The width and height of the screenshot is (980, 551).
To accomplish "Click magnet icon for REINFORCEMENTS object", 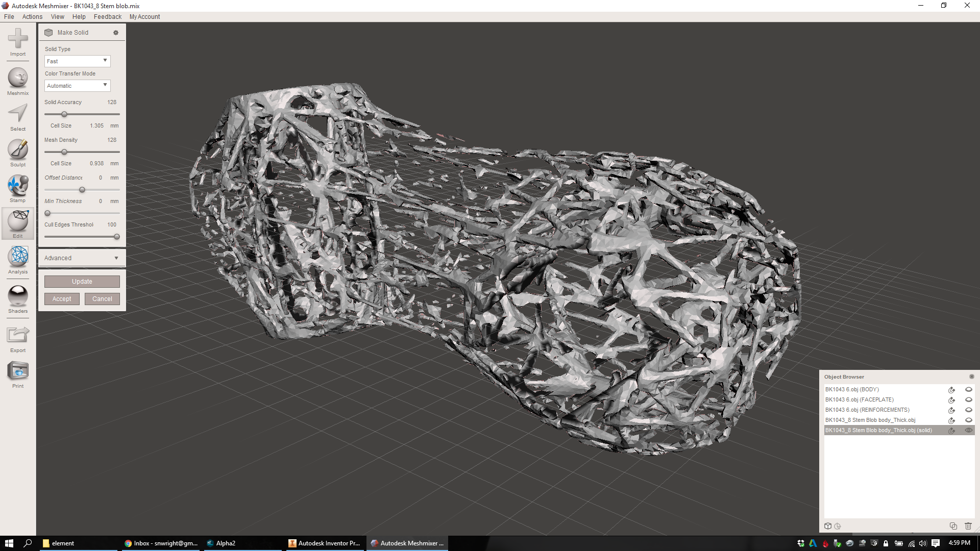I will click(951, 410).
